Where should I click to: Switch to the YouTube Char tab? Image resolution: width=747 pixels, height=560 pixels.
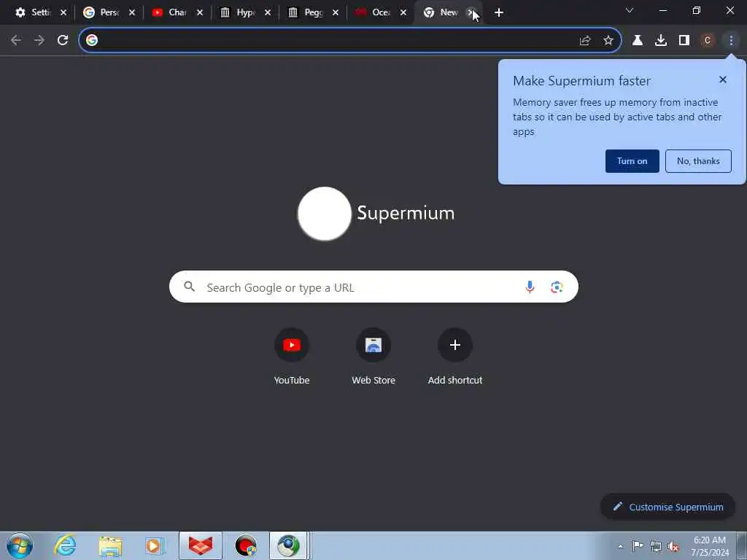click(169, 13)
